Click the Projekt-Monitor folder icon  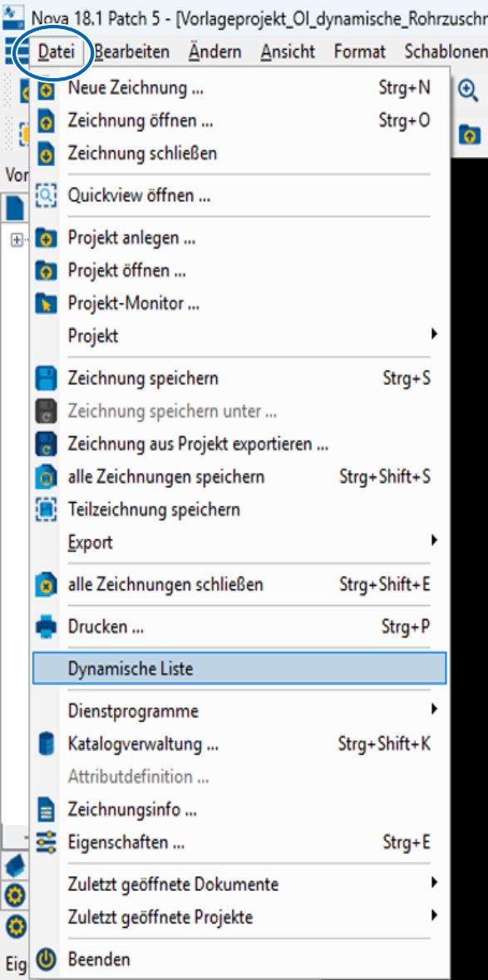(x=47, y=303)
